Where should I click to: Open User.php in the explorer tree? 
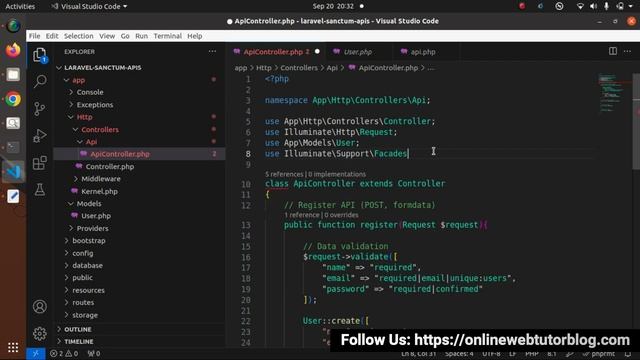tap(96, 216)
